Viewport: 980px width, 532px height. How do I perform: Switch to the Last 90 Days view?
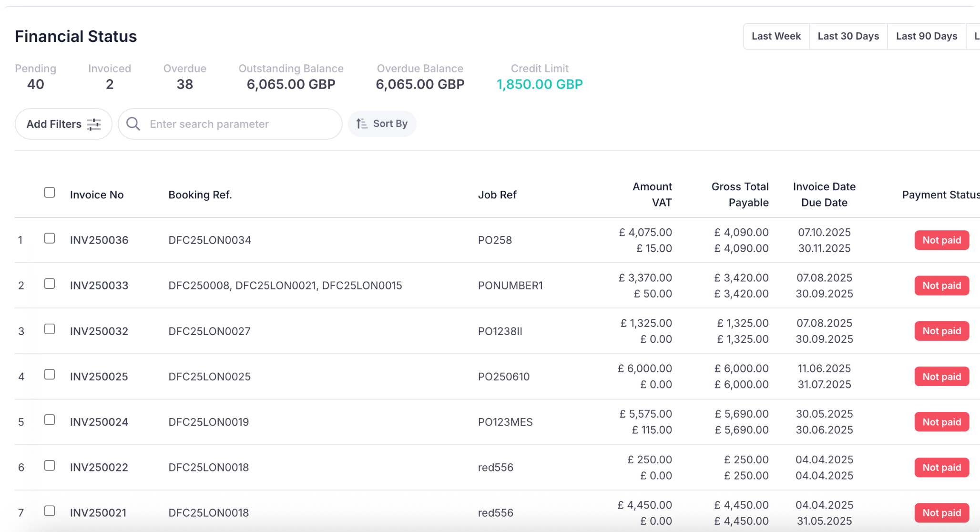pyautogui.click(x=926, y=36)
